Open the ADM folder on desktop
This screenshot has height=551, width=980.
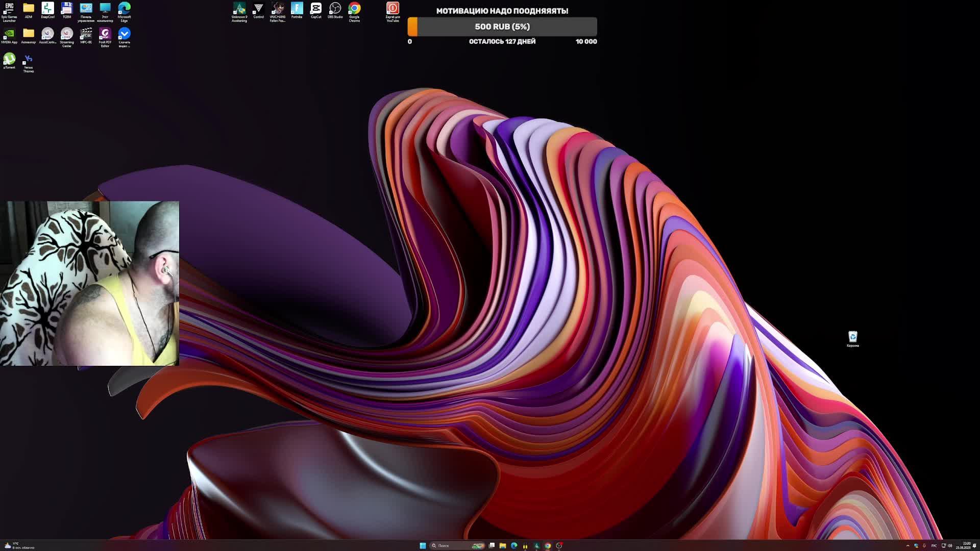tap(29, 9)
